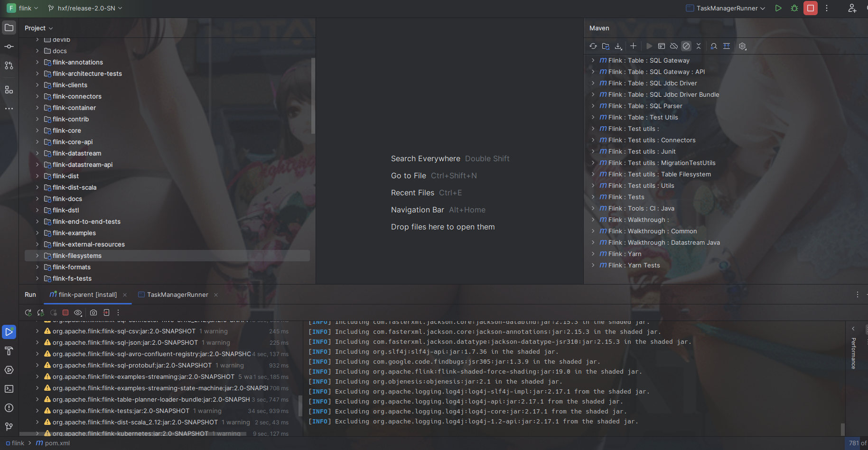This screenshot has height=450, width=868.
Task: Collapse all nodes in Maven panel
Action: tap(699, 46)
